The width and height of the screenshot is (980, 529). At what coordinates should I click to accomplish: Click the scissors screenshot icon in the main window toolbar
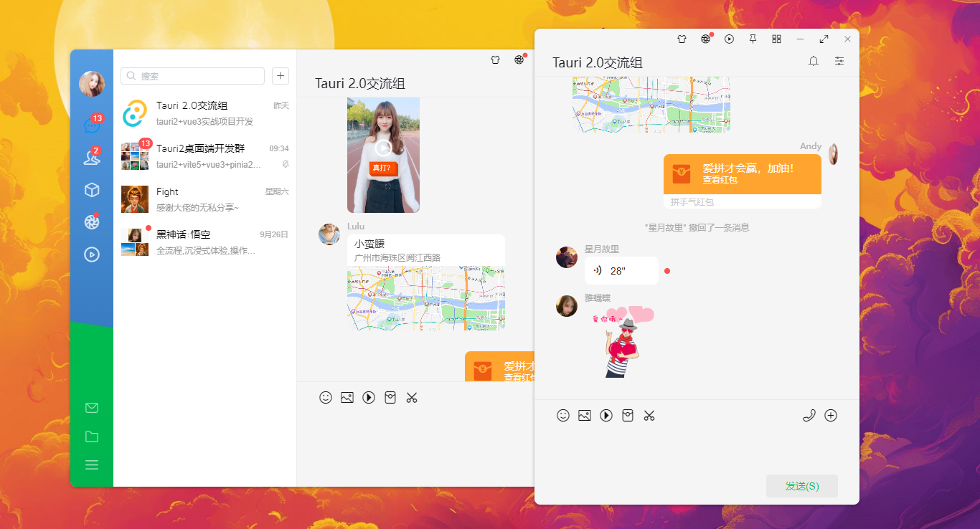[x=412, y=397]
